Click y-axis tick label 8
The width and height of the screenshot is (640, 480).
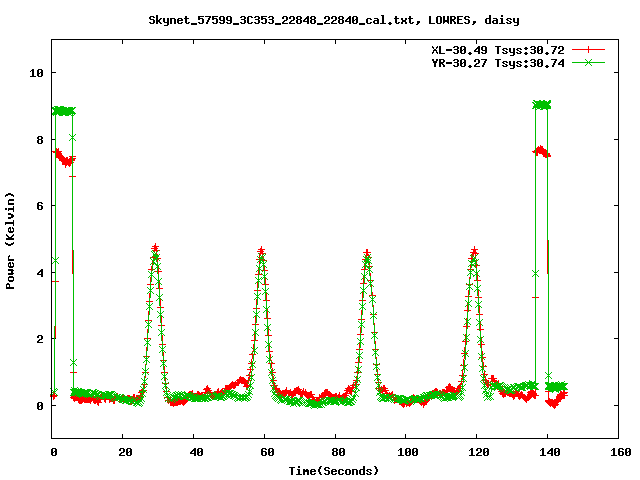click(40, 140)
